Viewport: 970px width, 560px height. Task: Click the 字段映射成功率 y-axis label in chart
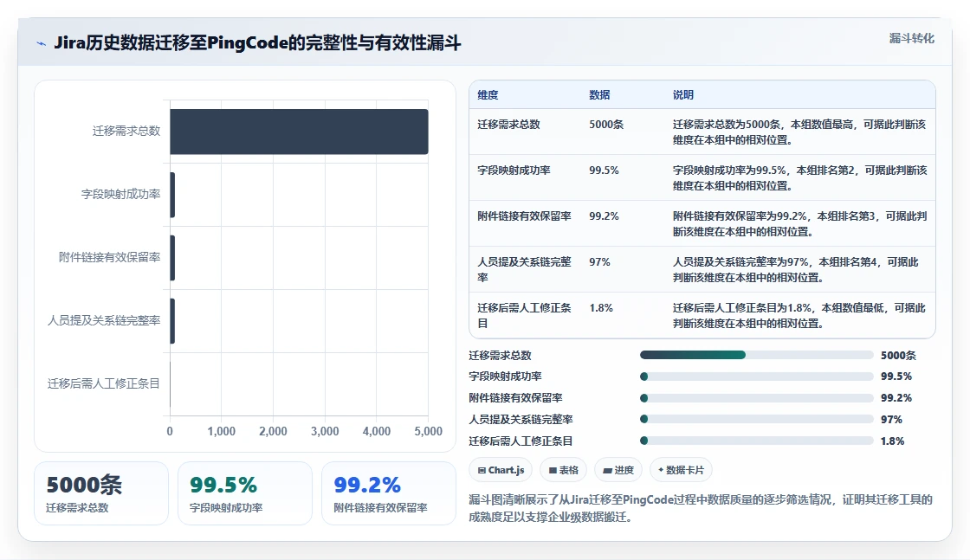[120, 194]
